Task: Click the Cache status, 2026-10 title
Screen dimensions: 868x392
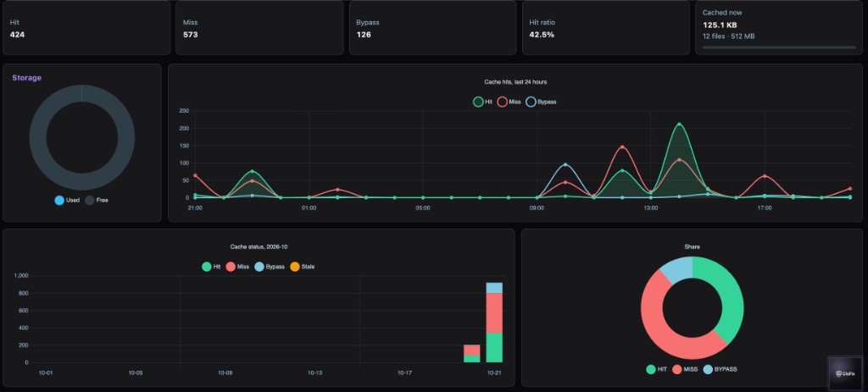Action: point(259,246)
